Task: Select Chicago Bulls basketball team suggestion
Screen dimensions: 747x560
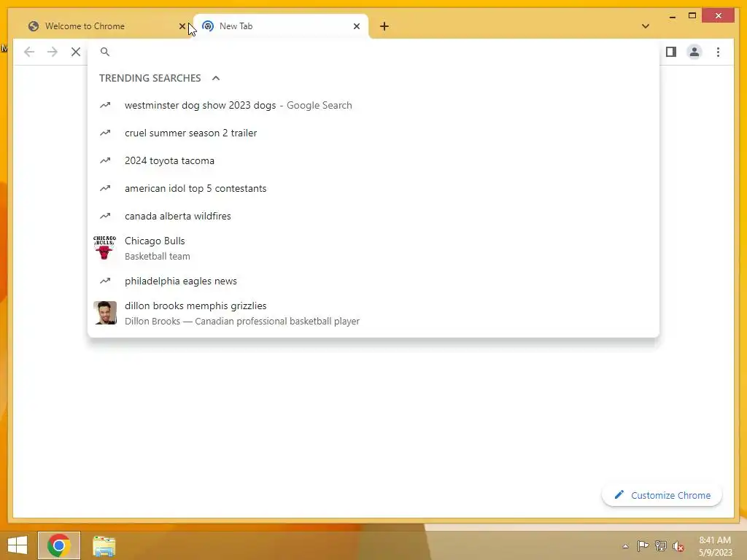Action: pos(373,248)
